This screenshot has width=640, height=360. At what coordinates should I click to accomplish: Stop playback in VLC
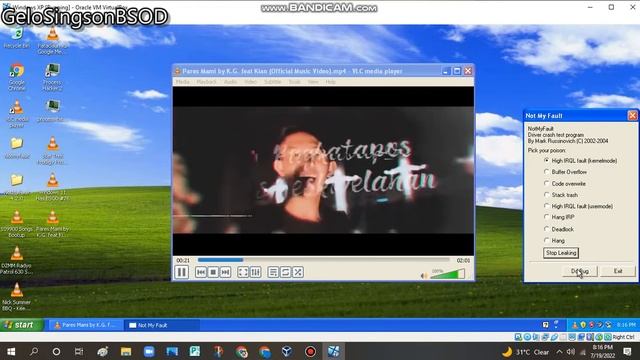(x=213, y=272)
